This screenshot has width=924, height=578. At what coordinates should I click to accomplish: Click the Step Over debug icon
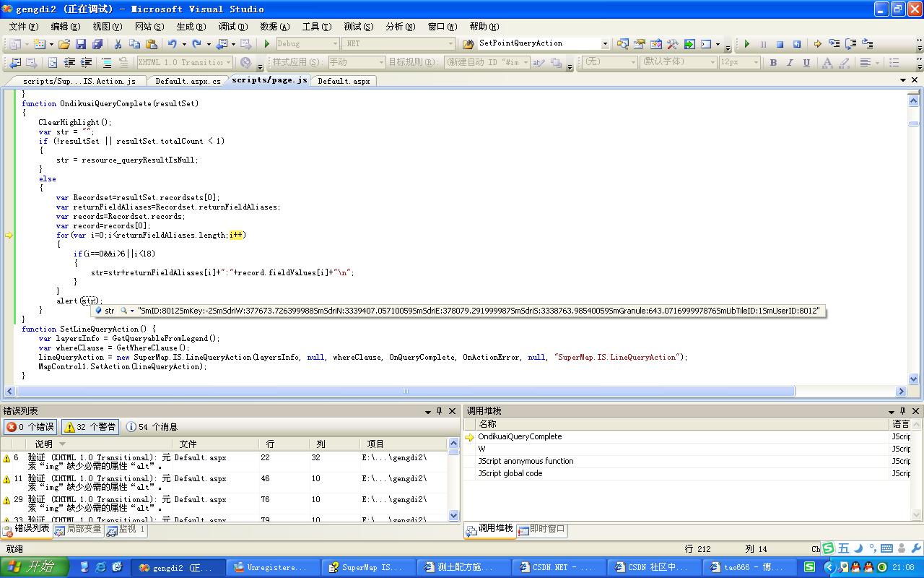click(850, 44)
